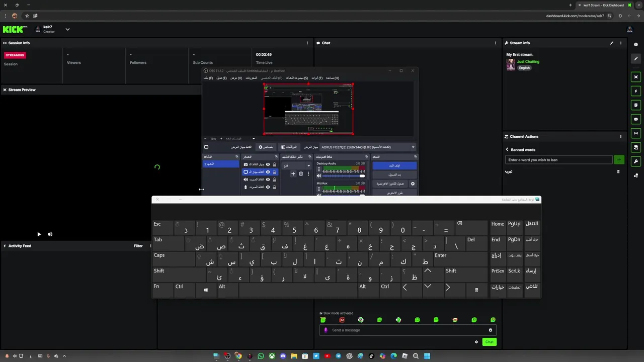Open OBS Help menu (H)
Image resolution: width=644 pixels, height=362 pixels.
click(x=333, y=78)
